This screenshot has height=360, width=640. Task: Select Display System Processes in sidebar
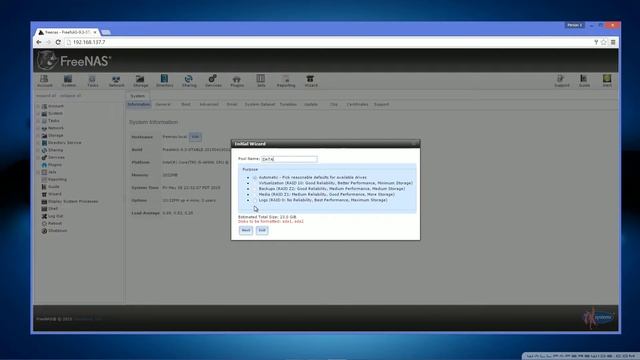click(x=73, y=201)
